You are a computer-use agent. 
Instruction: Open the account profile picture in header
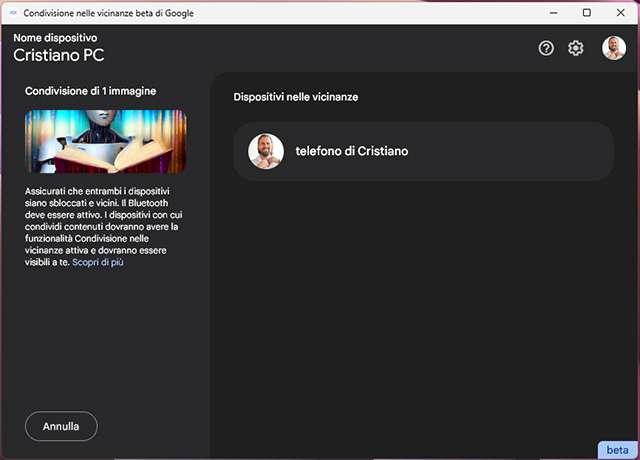pos(614,48)
